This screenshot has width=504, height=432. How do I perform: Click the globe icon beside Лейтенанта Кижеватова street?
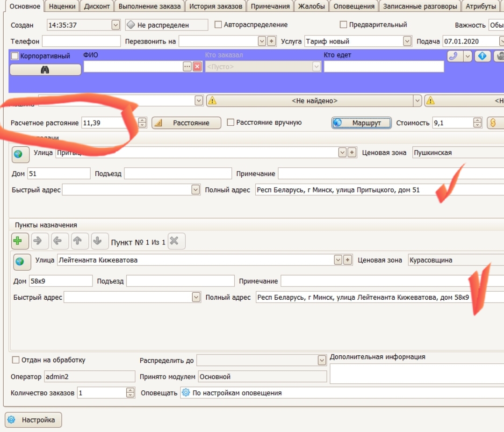coord(20,262)
